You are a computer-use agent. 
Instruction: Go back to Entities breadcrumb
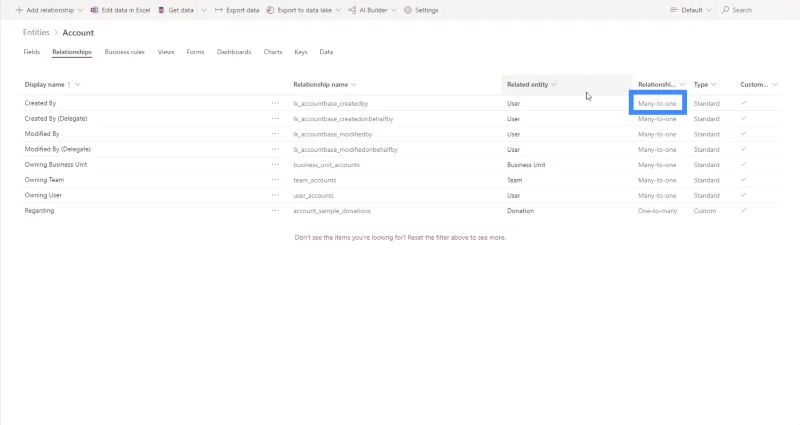36,33
